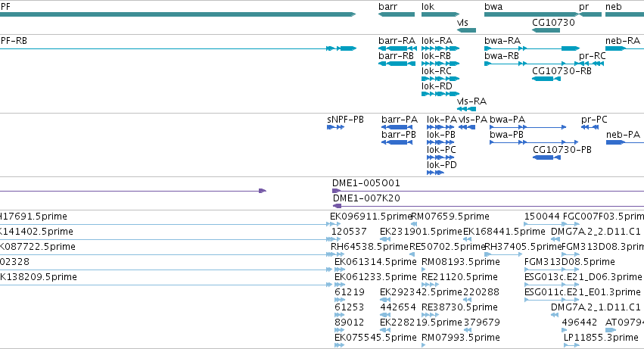Image resolution: width=644 pixels, height=349 pixels.
Task: Select the 496442 EST label
Action: click(580, 323)
